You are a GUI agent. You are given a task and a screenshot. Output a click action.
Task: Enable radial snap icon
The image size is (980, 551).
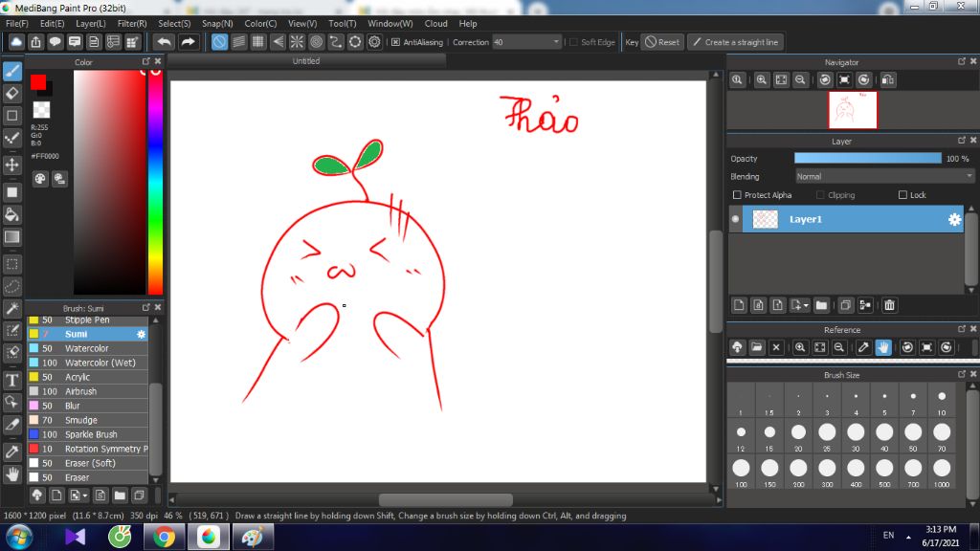click(x=297, y=42)
